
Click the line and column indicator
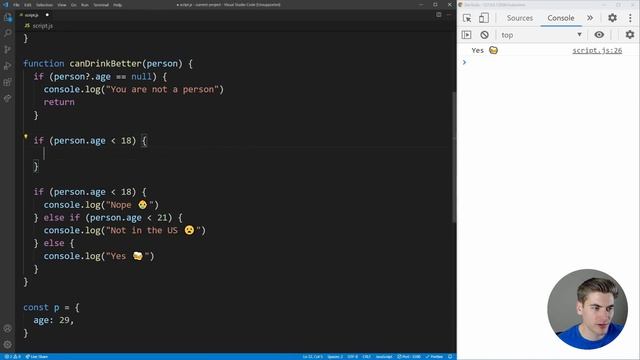[312, 357]
